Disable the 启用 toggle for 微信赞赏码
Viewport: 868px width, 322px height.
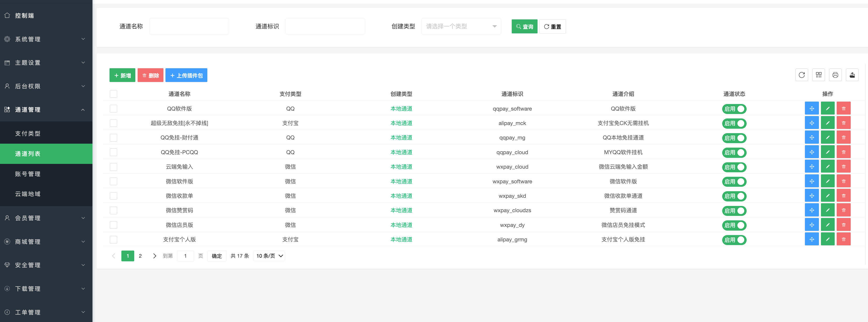(734, 211)
